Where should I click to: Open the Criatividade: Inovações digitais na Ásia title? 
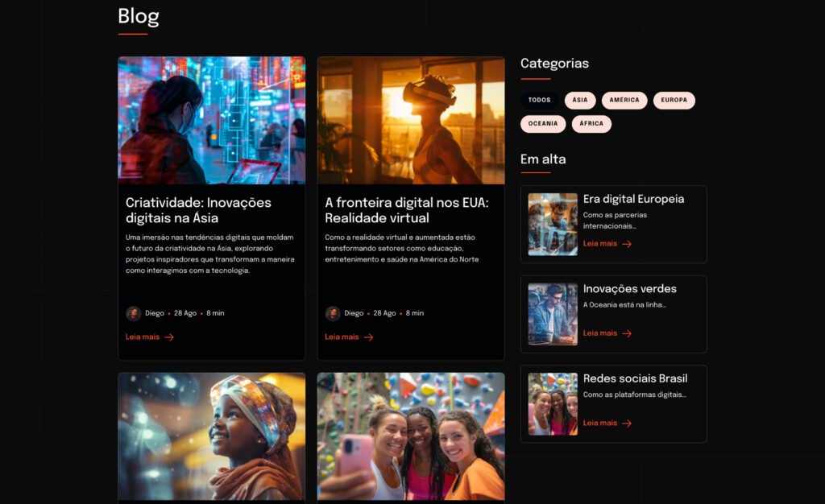pos(198,210)
